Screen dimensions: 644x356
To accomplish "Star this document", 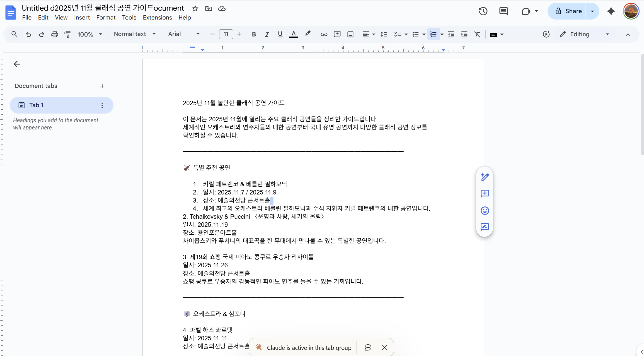I will click(195, 8).
